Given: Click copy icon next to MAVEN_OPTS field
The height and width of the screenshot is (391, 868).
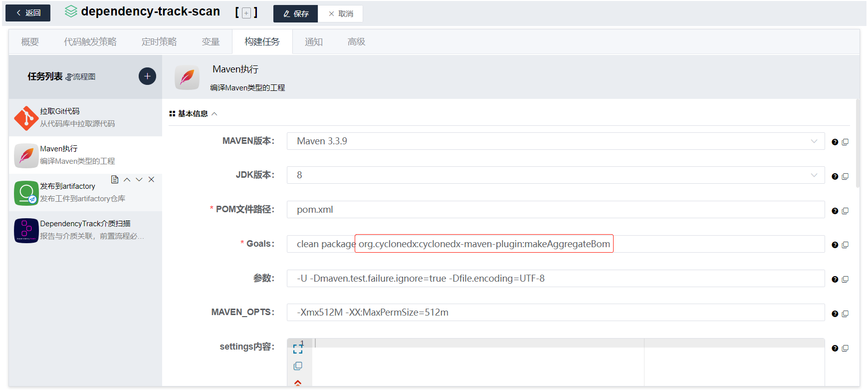Looking at the screenshot, I should 845,314.
